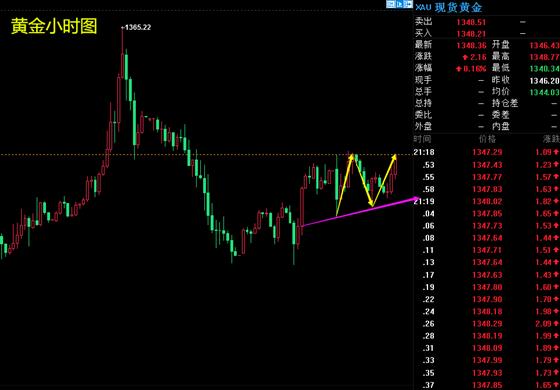Click the 最高 value 1348.77

pos(544,57)
